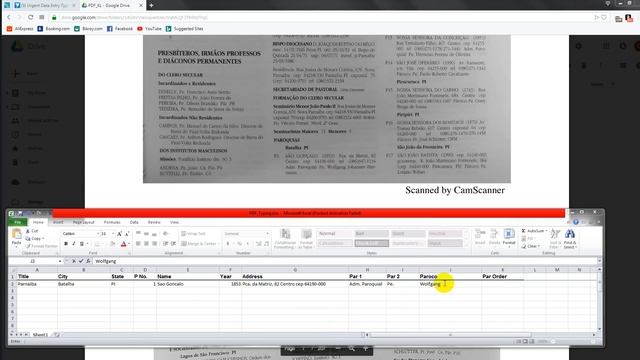The height and width of the screenshot is (360, 640).
Task: Switch to the Formulas tab
Action: (x=112, y=222)
